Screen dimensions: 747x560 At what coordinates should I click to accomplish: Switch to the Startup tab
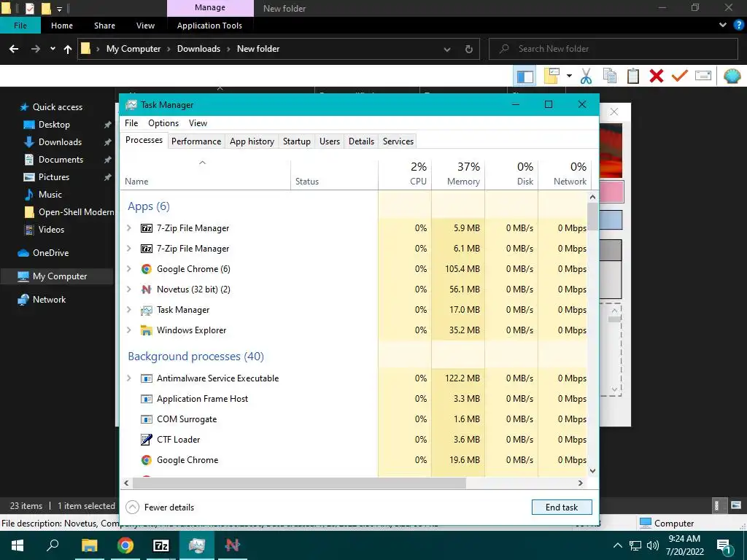click(296, 141)
